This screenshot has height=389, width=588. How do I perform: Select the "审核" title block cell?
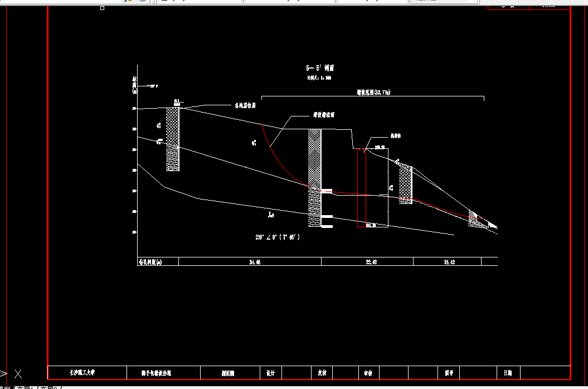point(368,373)
